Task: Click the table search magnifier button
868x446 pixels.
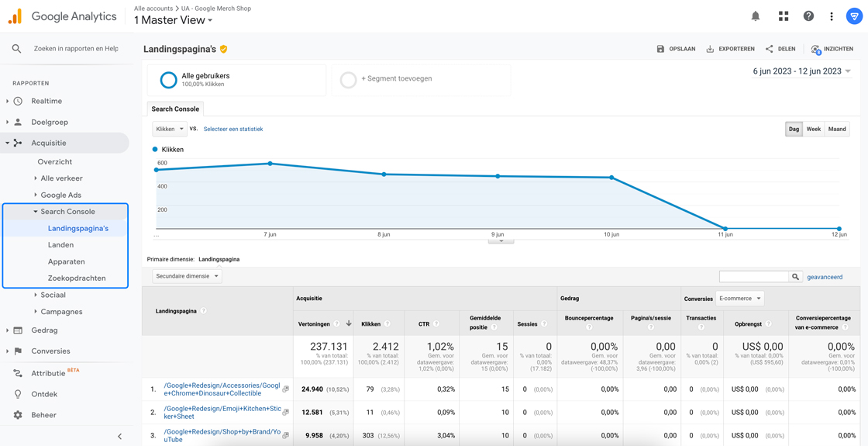Action: [795, 276]
